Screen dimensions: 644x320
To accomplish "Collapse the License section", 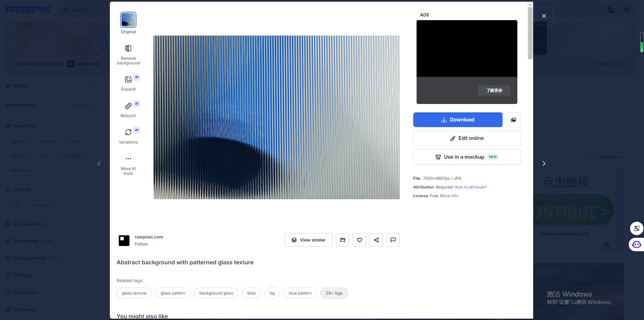I will 90,190.
